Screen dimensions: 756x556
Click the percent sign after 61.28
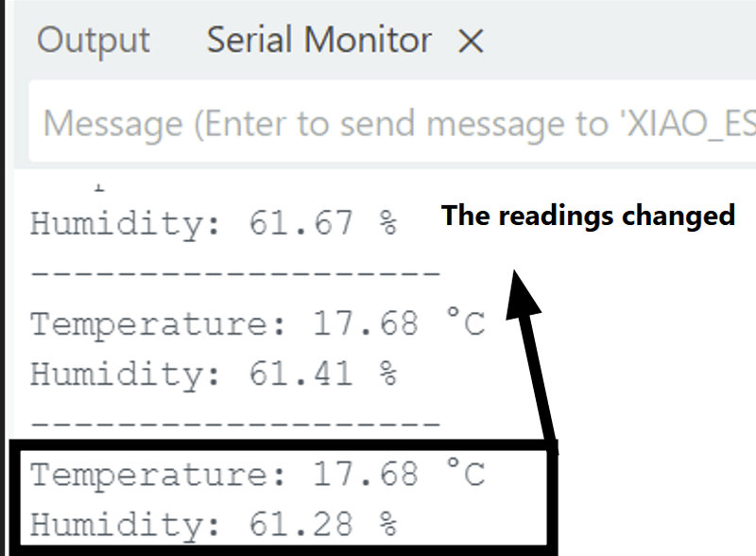387,524
